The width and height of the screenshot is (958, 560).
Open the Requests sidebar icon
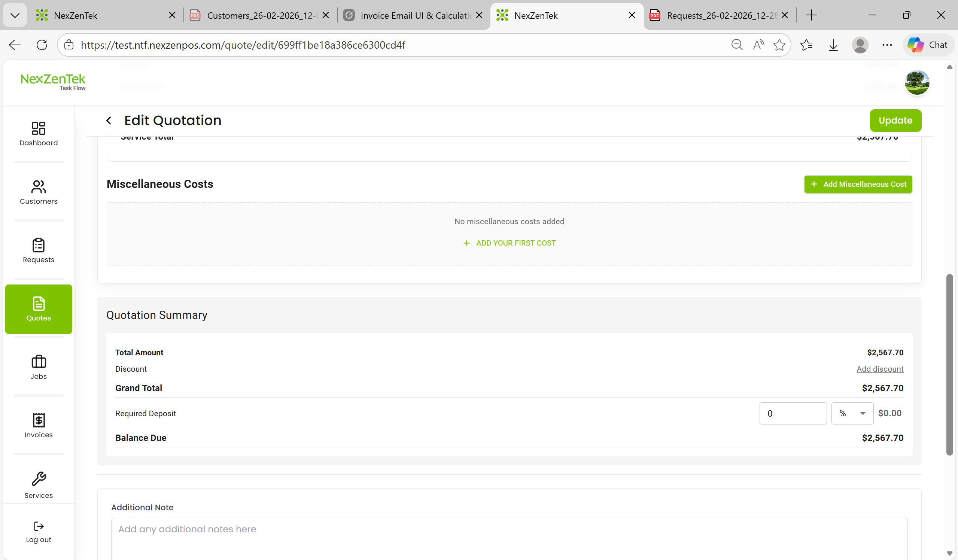pyautogui.click(x=39, y=245)
